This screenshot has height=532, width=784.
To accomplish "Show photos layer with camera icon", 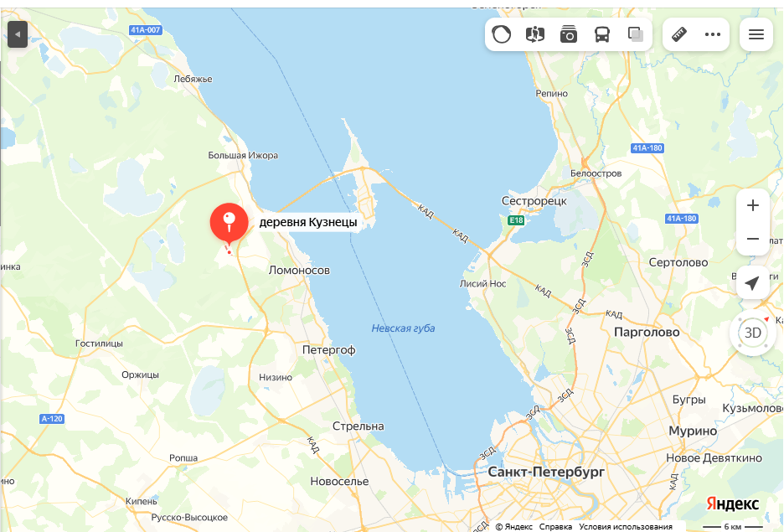I will click(x=569, y=34).
